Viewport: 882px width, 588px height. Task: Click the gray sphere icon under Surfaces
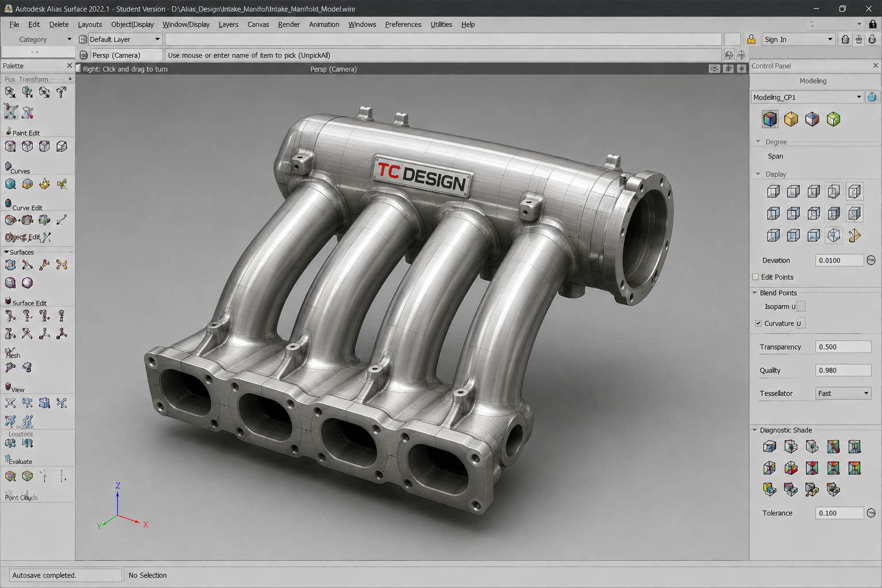(27, 283)
